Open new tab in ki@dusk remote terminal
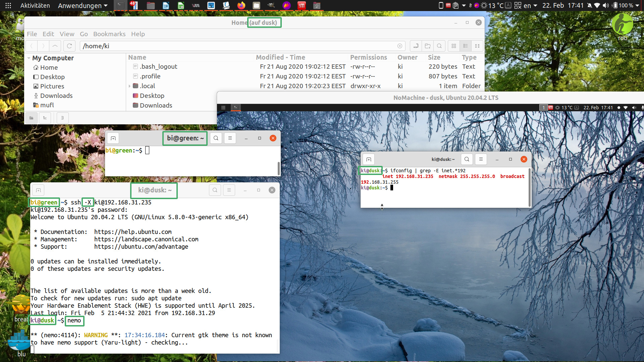The width and height of the screenshot is (644, 362). click(x=369, y=159)
